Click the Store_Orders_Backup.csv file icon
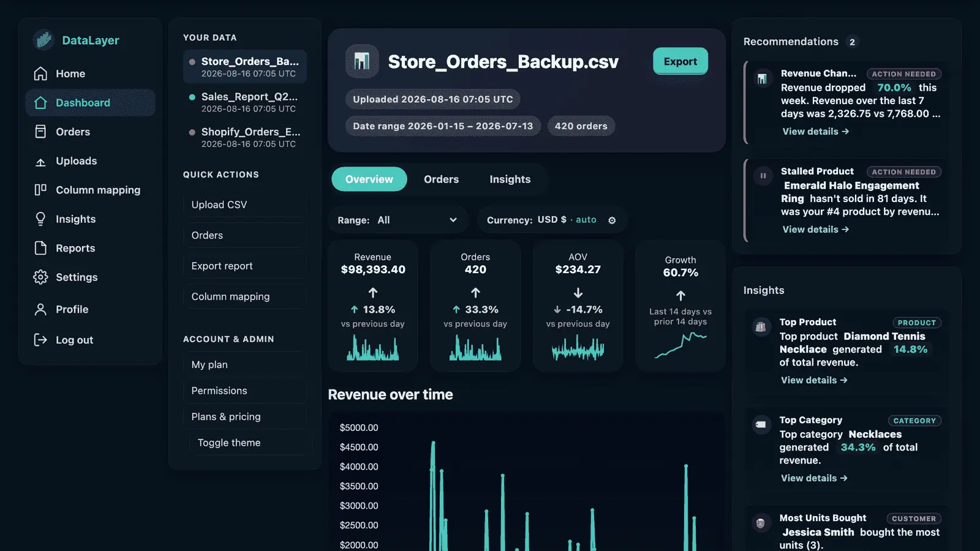Image resolution: width=980 pixels, height=551 pixels. pyautogui.click(x=362, y=61)
